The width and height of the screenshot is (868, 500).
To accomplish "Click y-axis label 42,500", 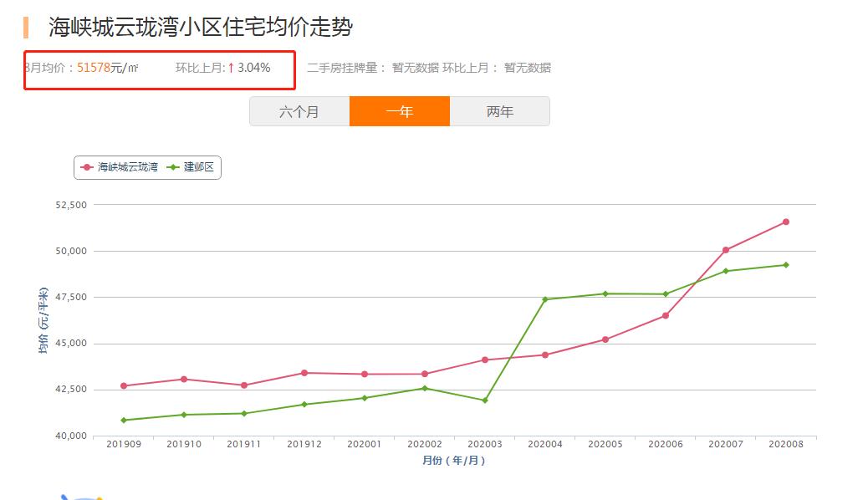I will coord(71,390).
